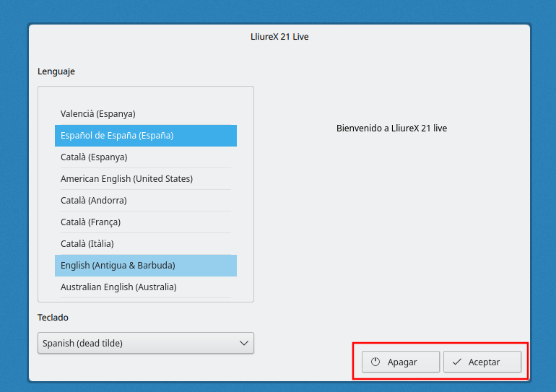Click the LliureX 21 Live title
Screen dimensions: 556x392
(x=279, y=36)
